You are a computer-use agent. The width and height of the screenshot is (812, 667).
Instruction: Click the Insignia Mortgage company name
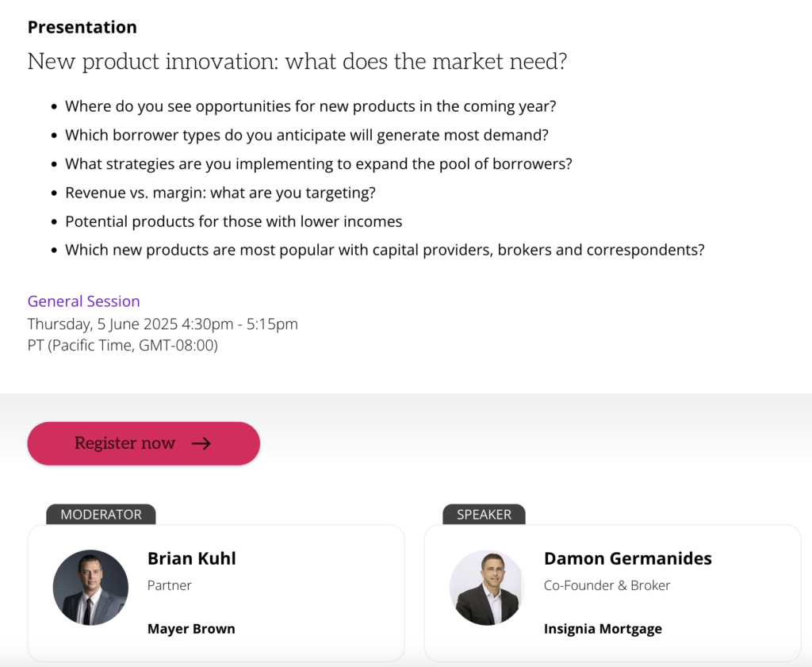pyautogui.click(x=603, y=629)
